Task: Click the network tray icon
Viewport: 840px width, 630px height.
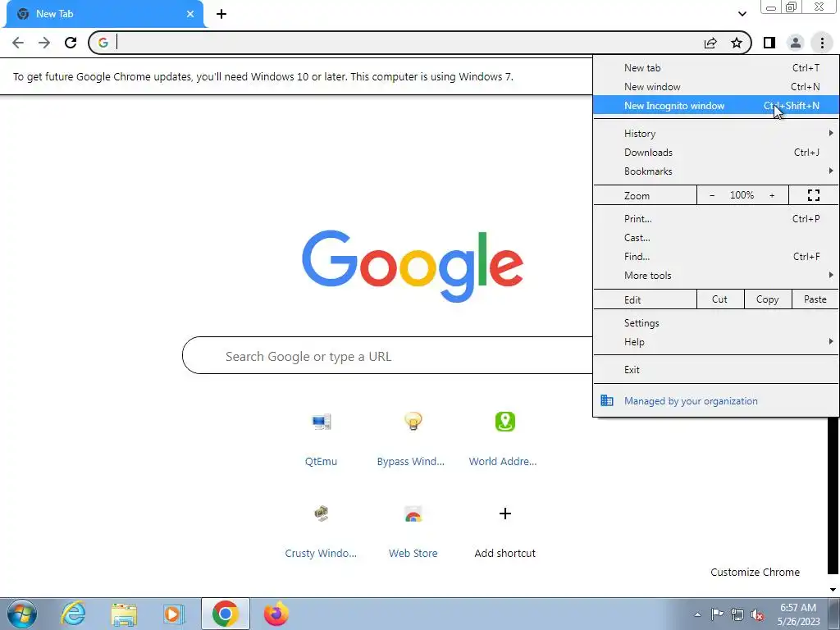Action: pos(737,614)
